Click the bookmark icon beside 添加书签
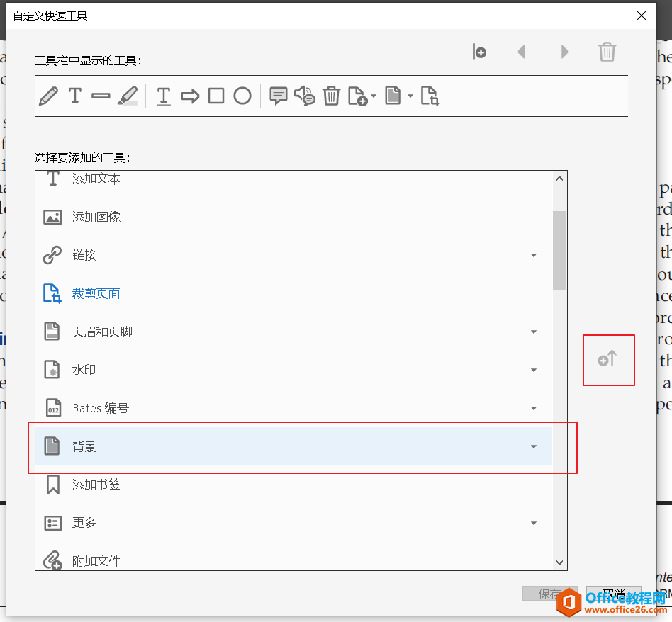The image size is (672, 622). point(52,485)
